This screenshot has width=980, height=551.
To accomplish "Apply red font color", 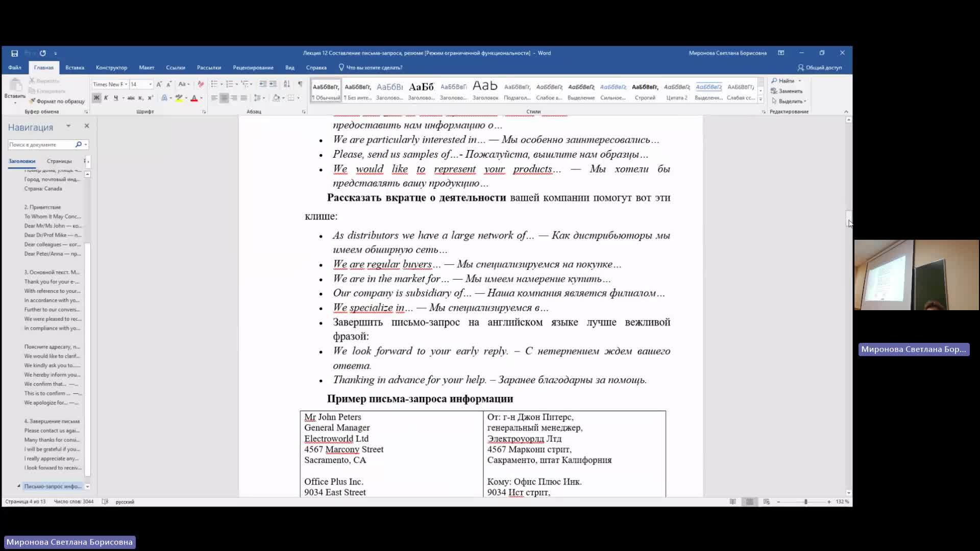I will [194, 98].
